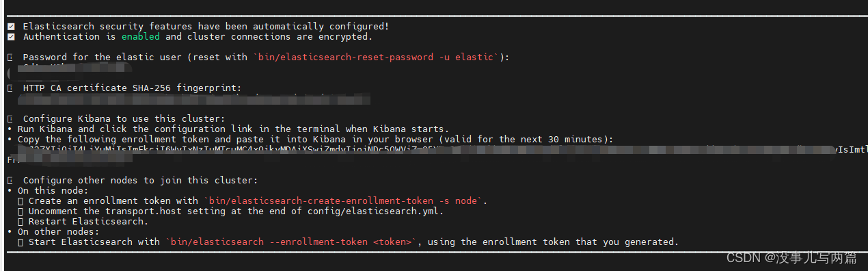The height and width of the screenshot is (271, 868).
Task: Click the icon before 'Password for the elastic user'
Action: coord(10,57)
